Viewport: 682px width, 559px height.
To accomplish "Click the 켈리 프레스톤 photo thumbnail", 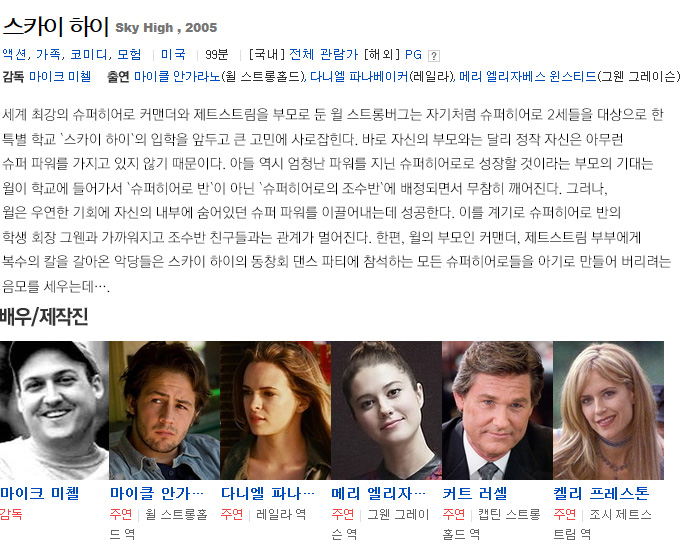I will click(608, 410).
